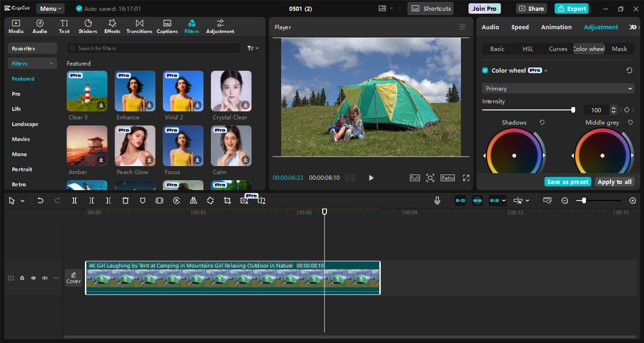
Task: Click the Rotate icon above the timeline
Action: click(210, 200)
